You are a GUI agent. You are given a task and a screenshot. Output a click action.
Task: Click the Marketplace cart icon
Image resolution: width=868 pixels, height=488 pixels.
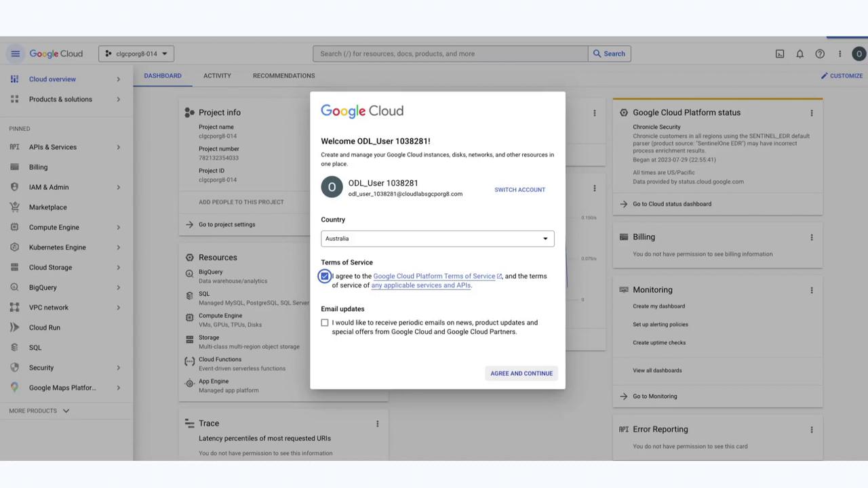click(x=14, y=207)
